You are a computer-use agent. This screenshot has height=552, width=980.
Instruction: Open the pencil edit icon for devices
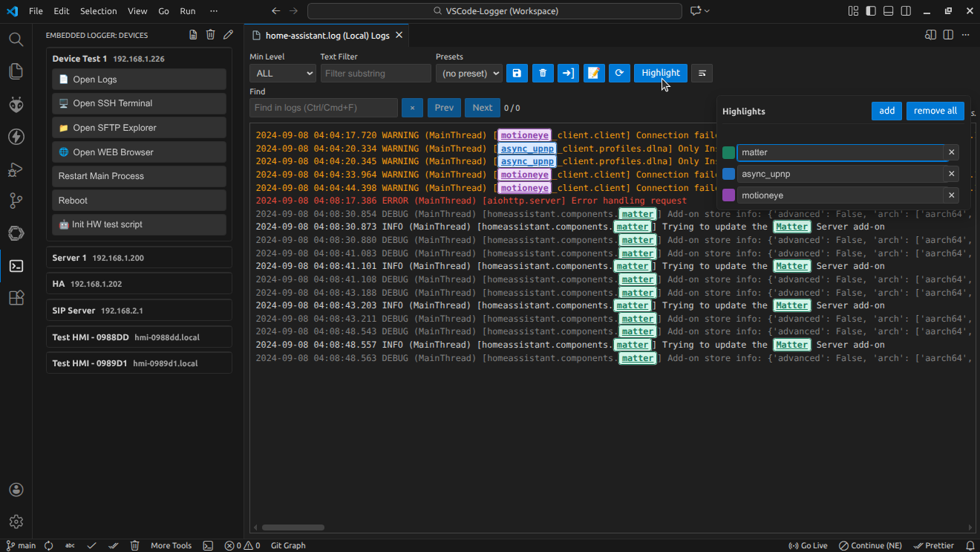228,34
